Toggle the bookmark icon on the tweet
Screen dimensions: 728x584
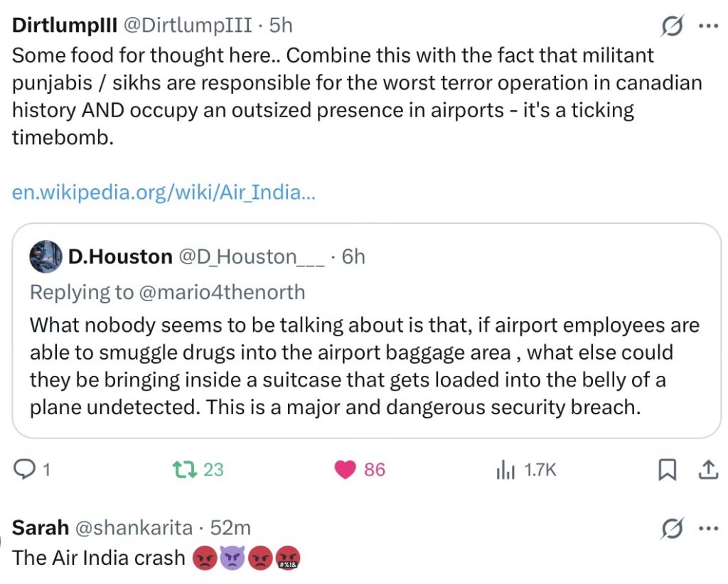(x=667, y=470)
